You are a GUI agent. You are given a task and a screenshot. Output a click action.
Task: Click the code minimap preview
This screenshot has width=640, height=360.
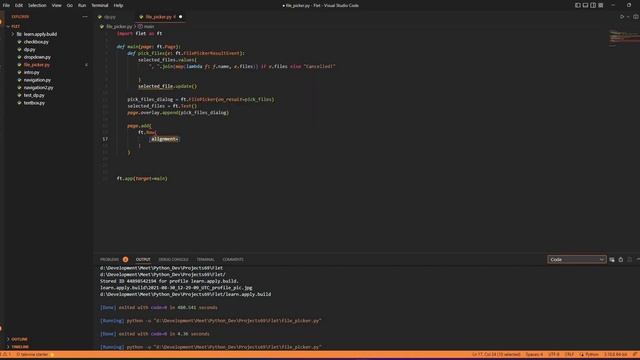[623, 38]
